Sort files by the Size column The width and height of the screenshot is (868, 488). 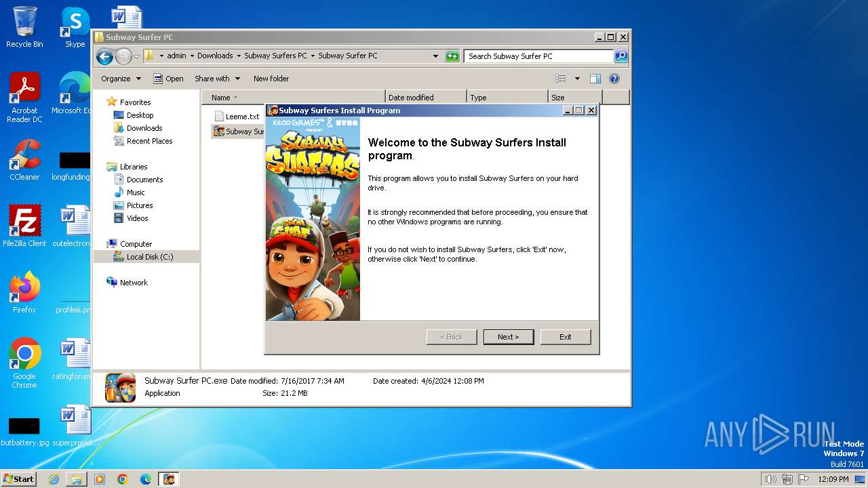tap(575, 98)
